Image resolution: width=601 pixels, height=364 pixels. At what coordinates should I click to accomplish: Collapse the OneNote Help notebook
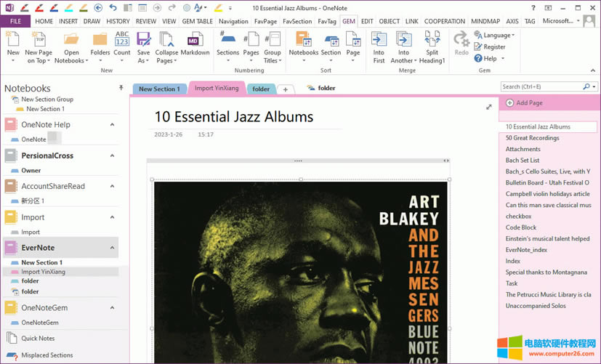click(112, 125)
